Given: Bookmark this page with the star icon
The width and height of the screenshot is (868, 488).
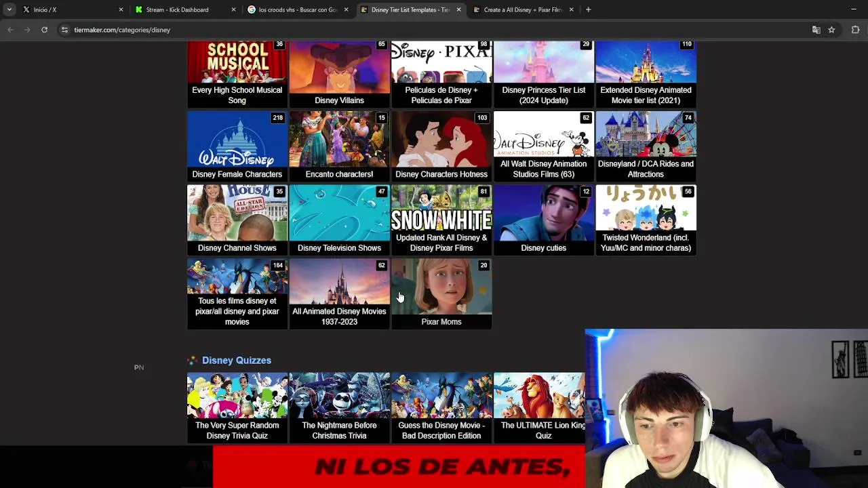Looking at the screenshot, I should (831, 30).
